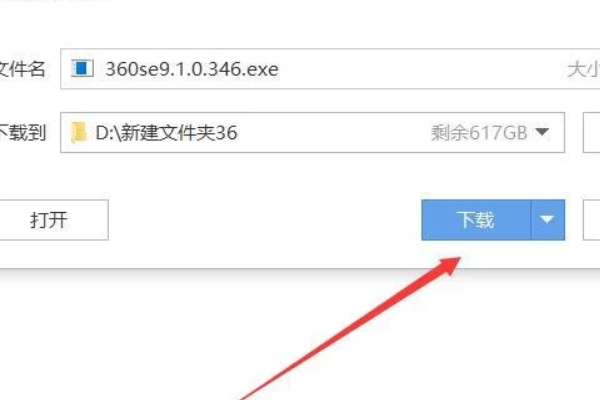Click the 360se9.1.0.346.exe file name text
Screen dimensions: 600x400
coord(192,69)
